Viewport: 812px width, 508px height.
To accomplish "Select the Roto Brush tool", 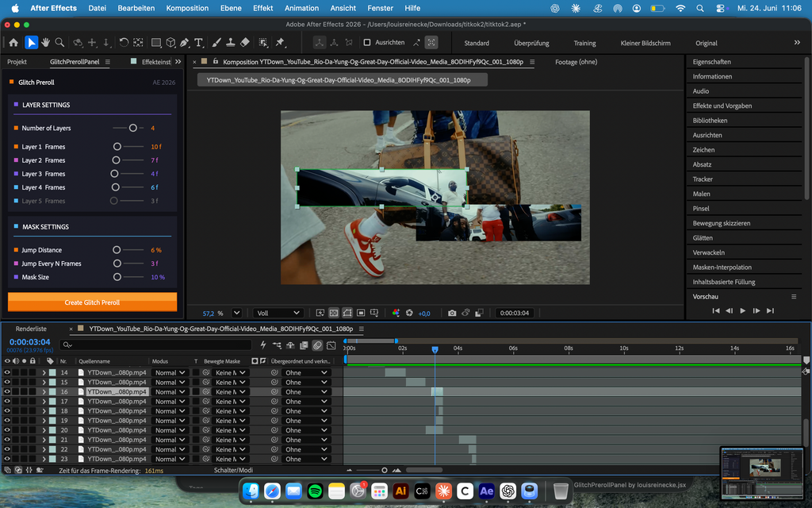I will 263,43.
